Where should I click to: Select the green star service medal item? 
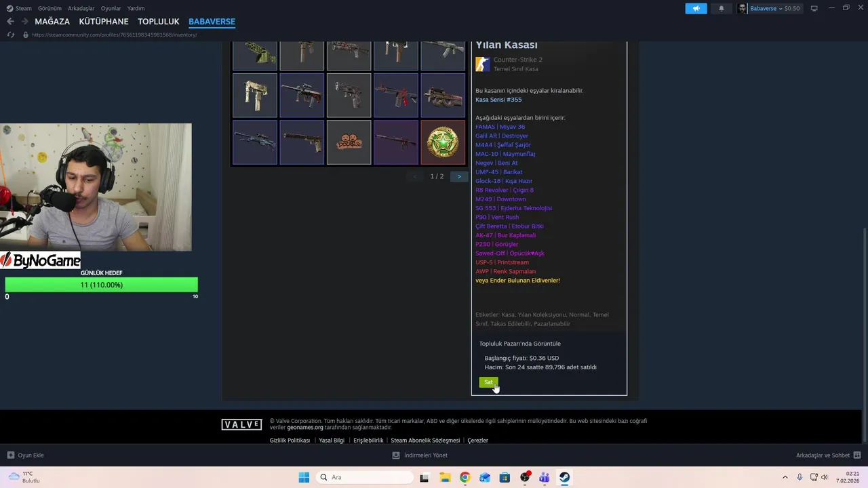443,142
